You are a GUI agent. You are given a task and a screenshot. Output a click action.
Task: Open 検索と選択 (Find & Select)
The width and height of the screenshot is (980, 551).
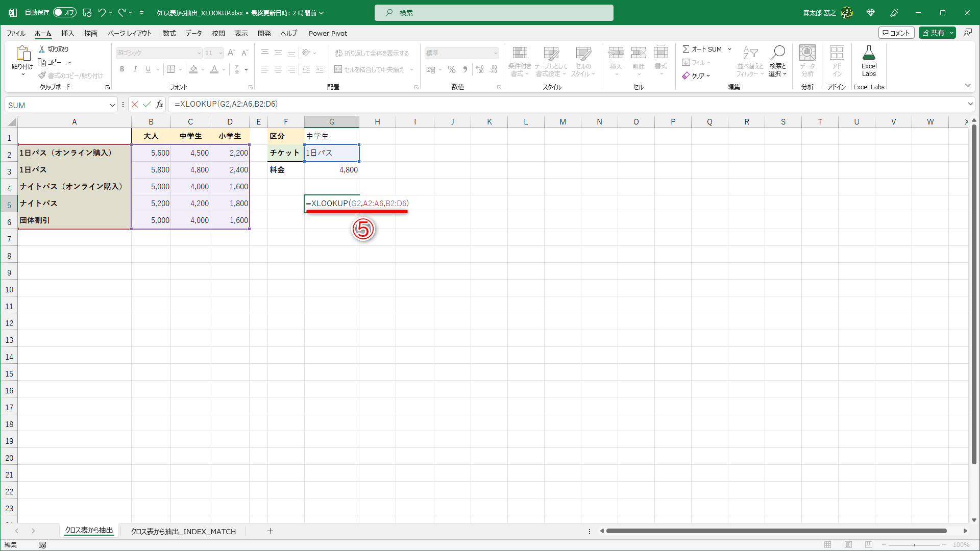point(777,60)
